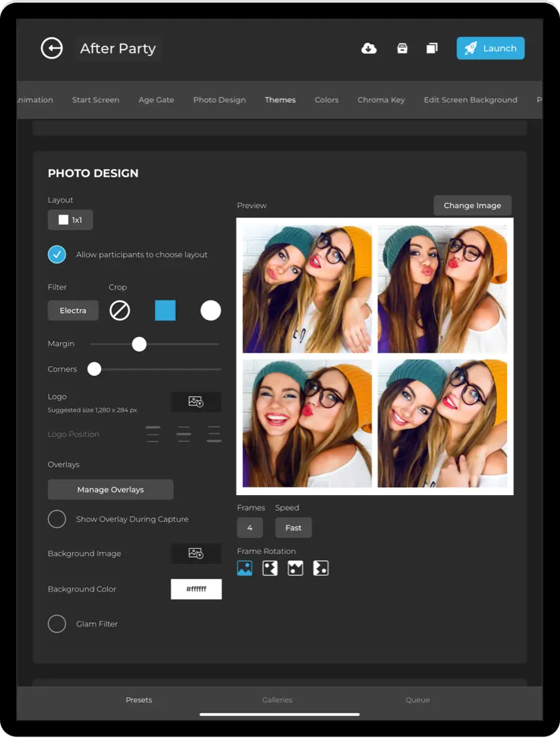Select the no-crop slash icon
Screen dimensions: 560x738
tap(120, 310)
